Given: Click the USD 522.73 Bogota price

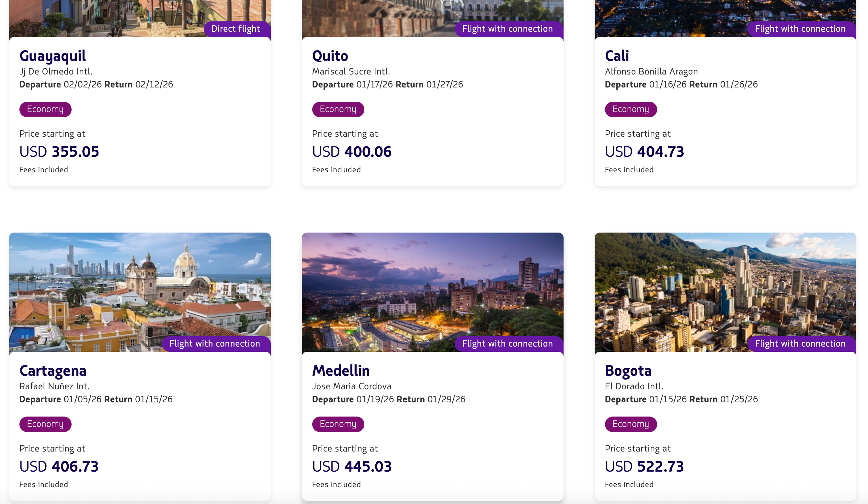Looking at the screenshot, I should (x=644, y=466).
